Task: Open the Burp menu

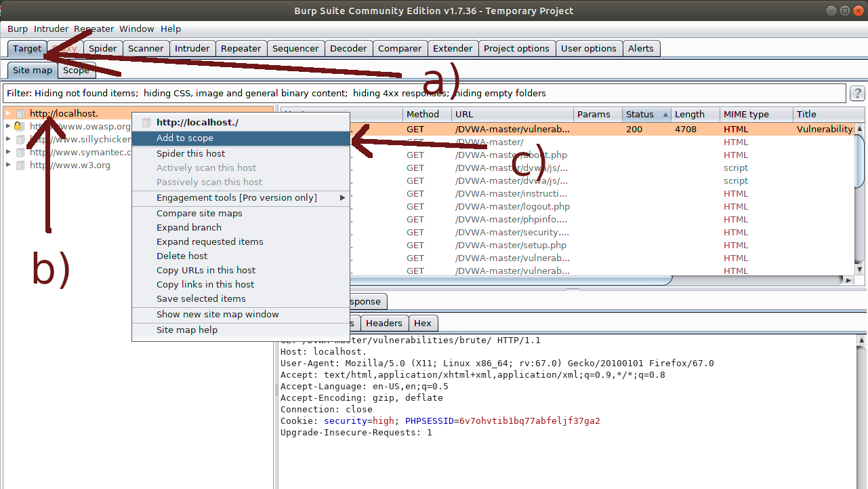Action: [18, 29]
